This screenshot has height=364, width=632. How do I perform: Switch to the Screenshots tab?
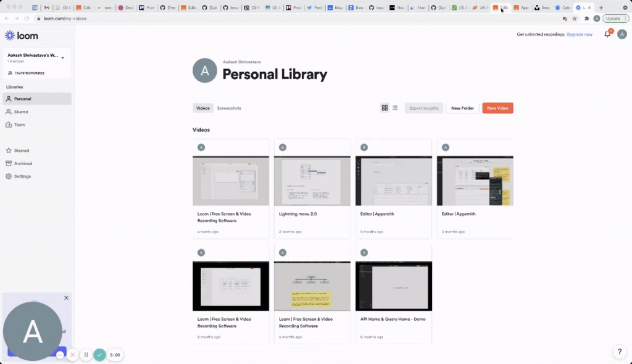pyautogui.click(x=229, y=108)
